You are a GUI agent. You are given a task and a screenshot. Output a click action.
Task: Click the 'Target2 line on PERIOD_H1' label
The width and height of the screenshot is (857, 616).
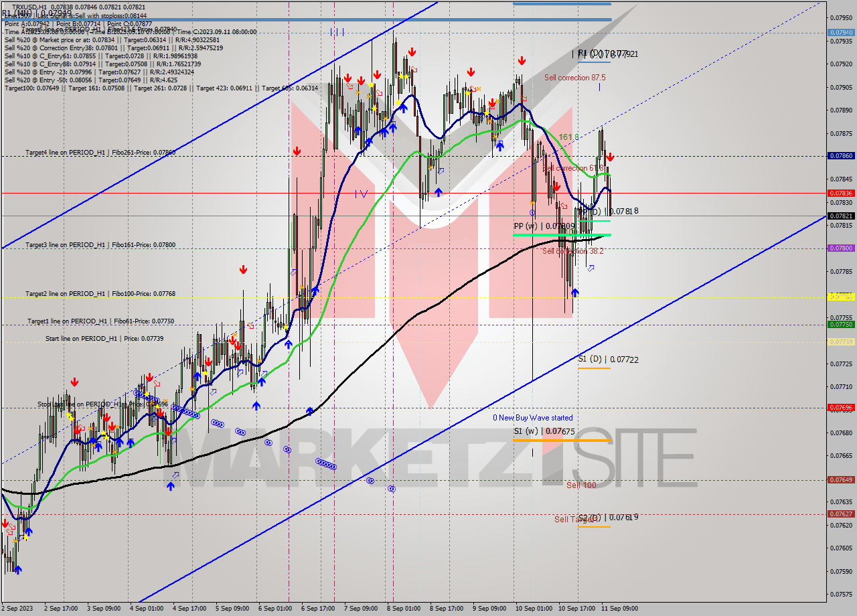(100, 294)
